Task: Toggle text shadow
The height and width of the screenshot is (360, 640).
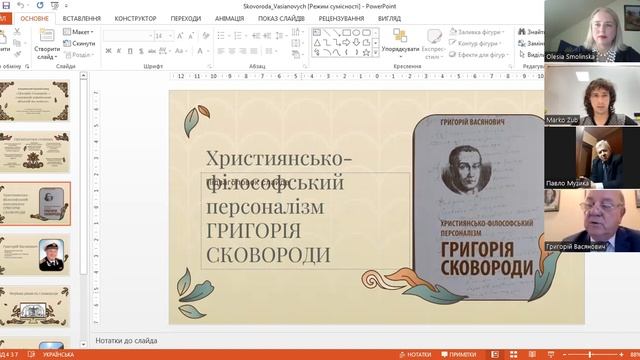Action: point(141,51)
